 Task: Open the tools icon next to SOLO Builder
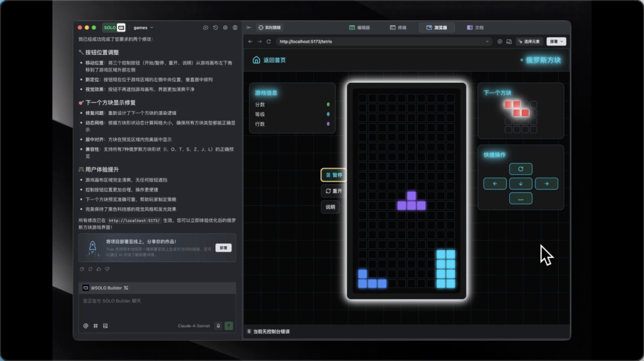click(x=126, y=288)
